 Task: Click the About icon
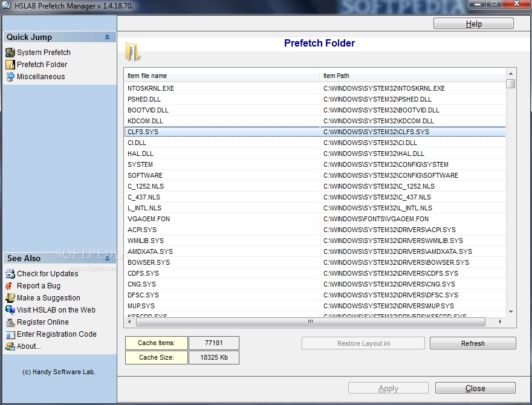[10, 346]
